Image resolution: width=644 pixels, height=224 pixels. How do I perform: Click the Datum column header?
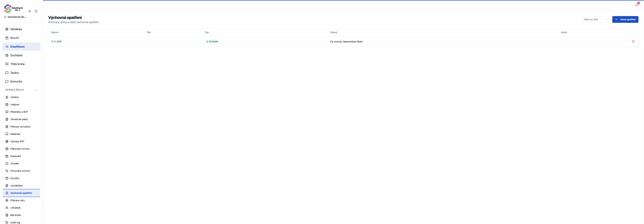55,33
